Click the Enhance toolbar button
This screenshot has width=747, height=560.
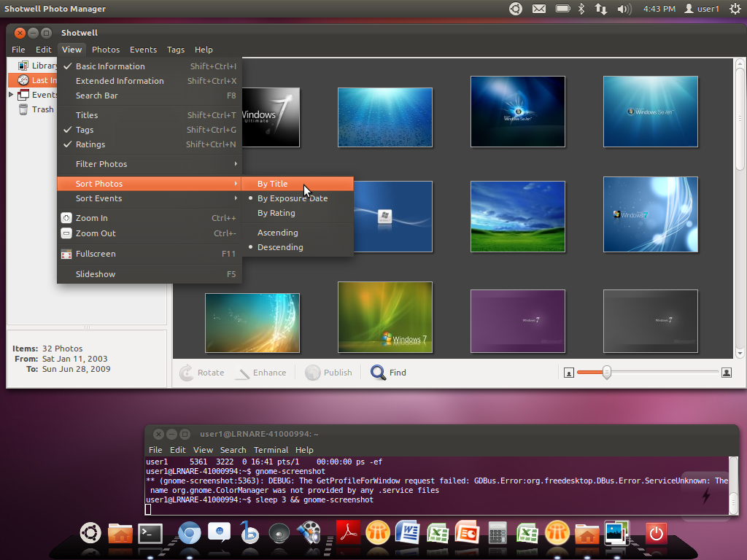pyautogui.click(x=261, y=373)
